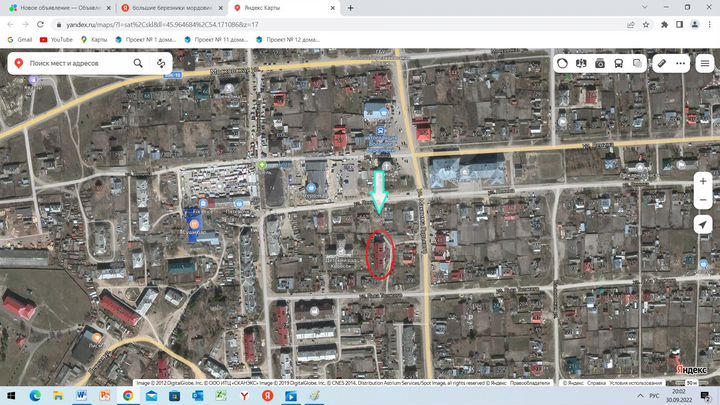Image resolution: width=720 pixels, height=405 pixels.
Task: Open a new browser tab
Action: [x=350, y=8]
